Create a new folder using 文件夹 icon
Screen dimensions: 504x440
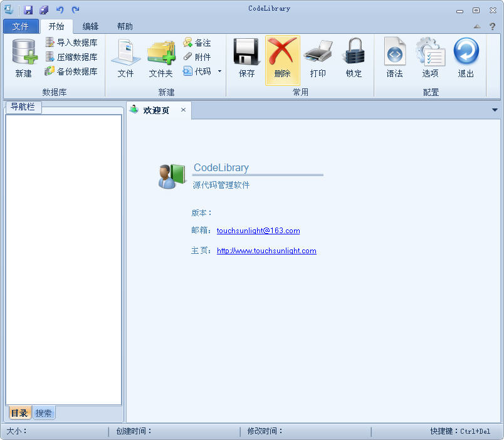pyautogui.click(x=160, y=58)
